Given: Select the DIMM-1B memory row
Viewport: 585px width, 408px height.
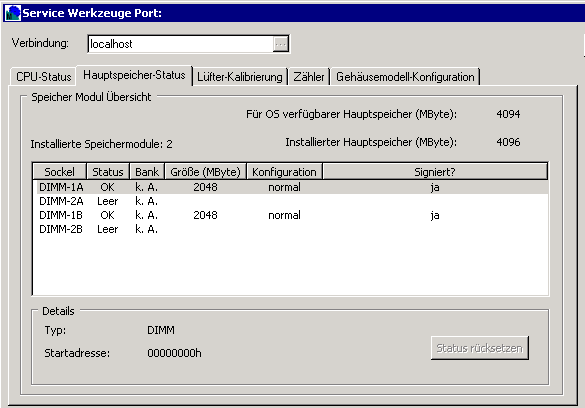Looking at the screenshot, I should click(x=291, y=215).
